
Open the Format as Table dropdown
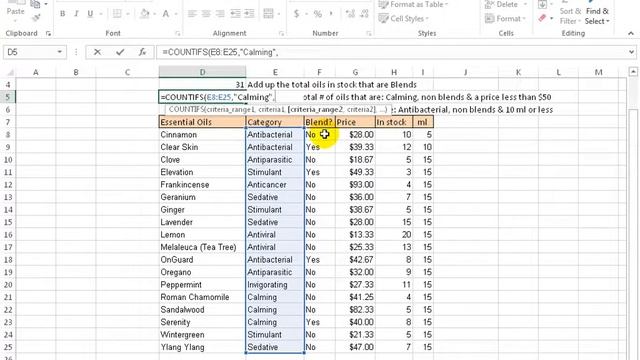(x=412, y=4)
